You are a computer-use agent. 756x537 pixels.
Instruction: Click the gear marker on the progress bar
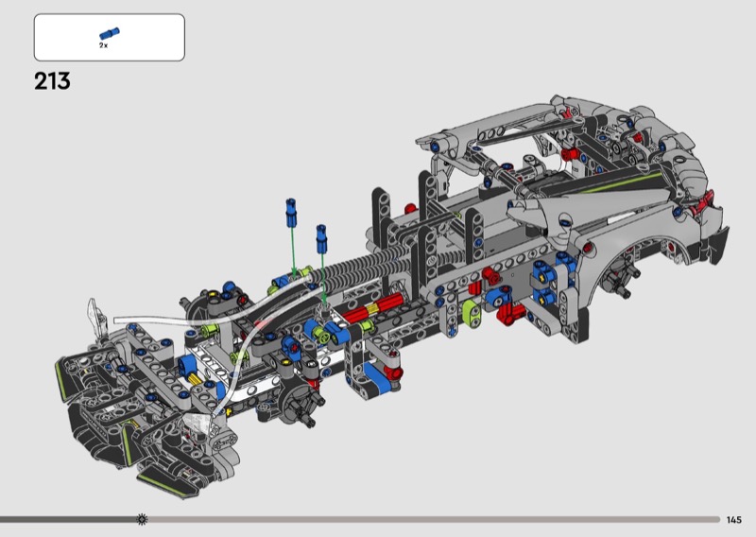[142, 519]
